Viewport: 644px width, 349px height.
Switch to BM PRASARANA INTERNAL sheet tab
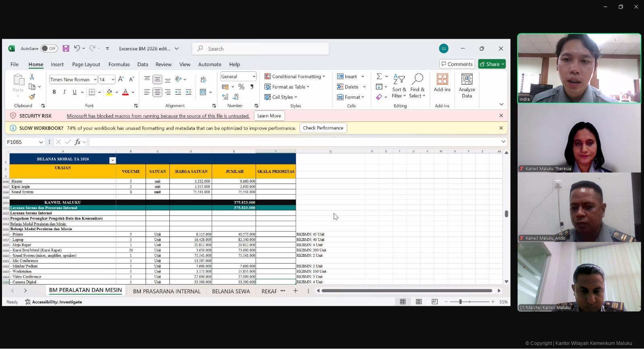166,291
